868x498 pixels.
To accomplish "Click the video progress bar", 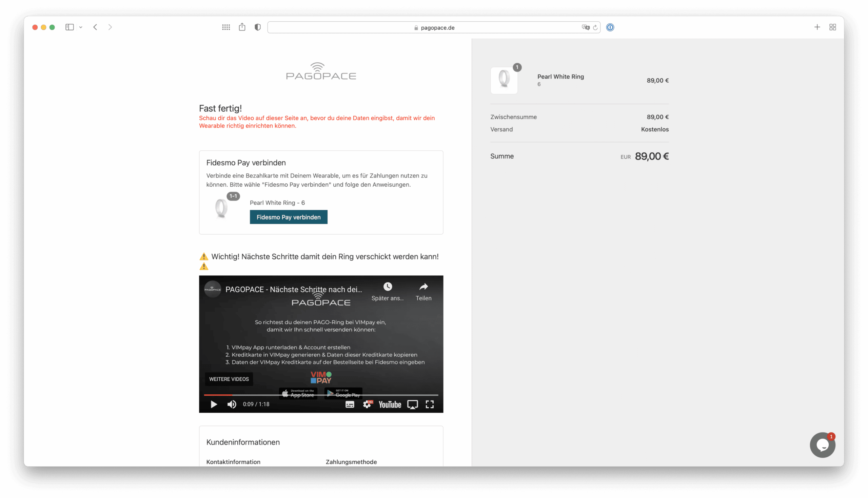I will pos(321,395).
